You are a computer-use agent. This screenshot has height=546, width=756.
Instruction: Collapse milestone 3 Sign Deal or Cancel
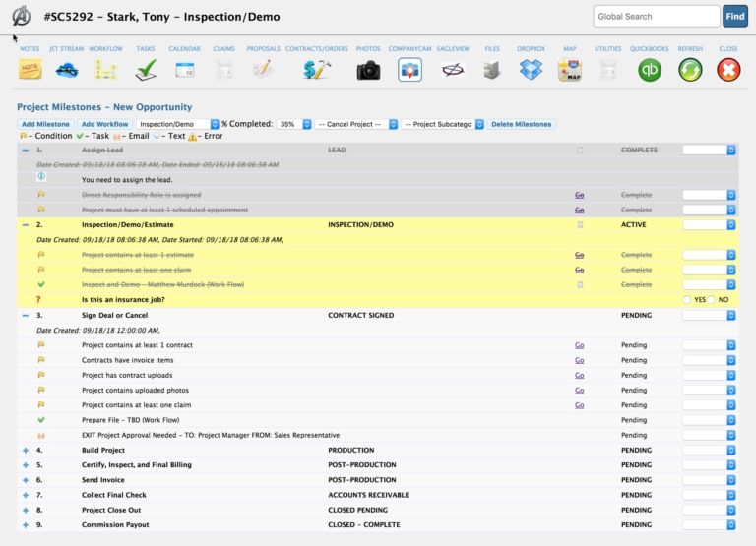pos(25,315)
